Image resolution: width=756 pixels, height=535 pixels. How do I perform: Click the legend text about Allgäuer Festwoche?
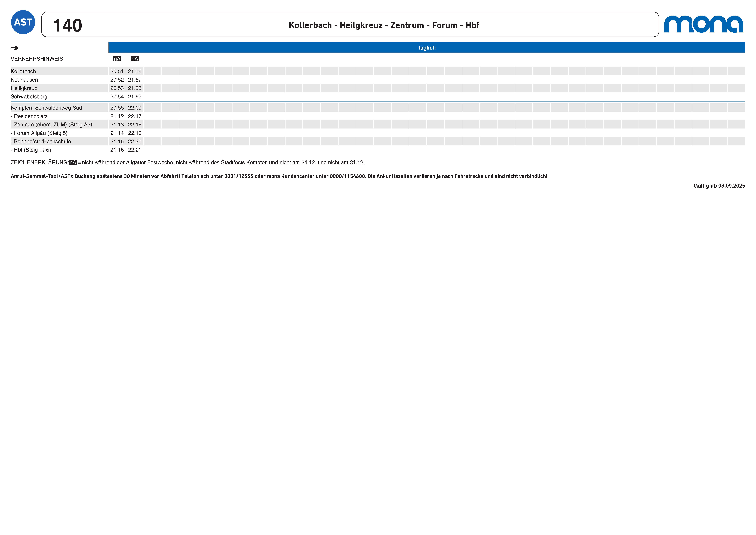223,162
